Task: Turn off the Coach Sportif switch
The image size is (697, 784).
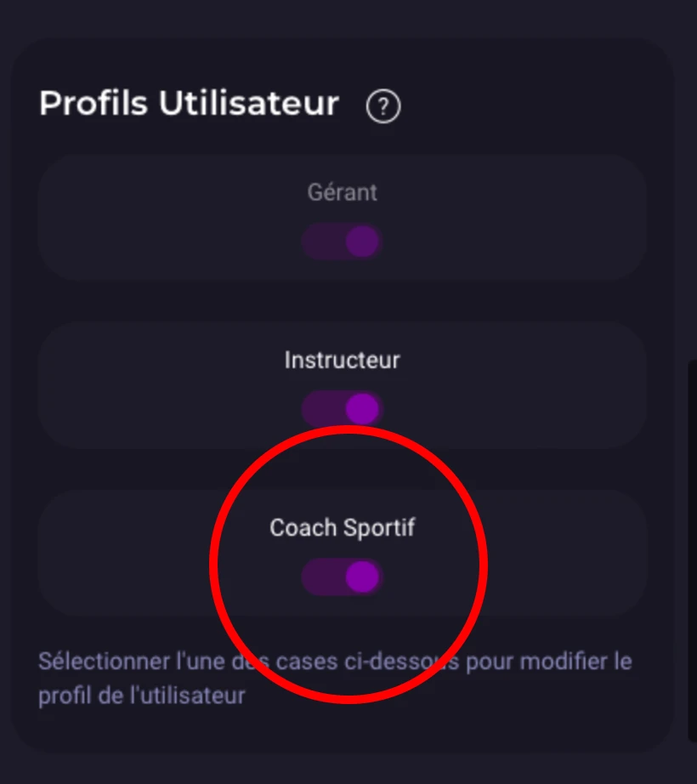Action: point(342,577)
